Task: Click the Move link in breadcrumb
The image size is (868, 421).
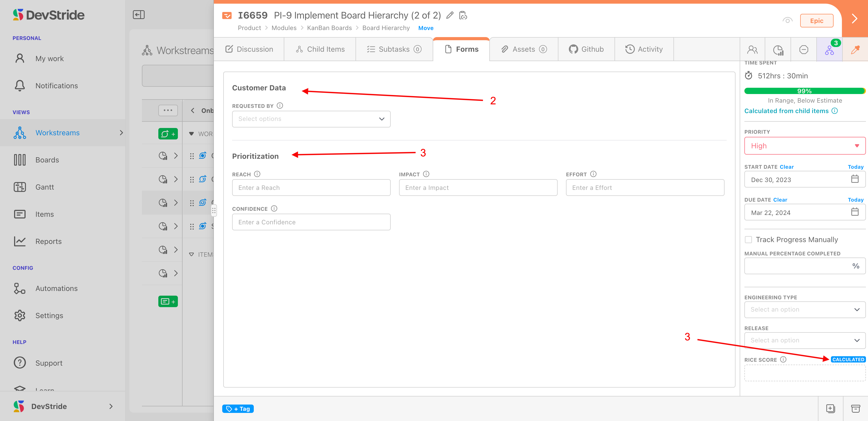Action: point(426,28)
